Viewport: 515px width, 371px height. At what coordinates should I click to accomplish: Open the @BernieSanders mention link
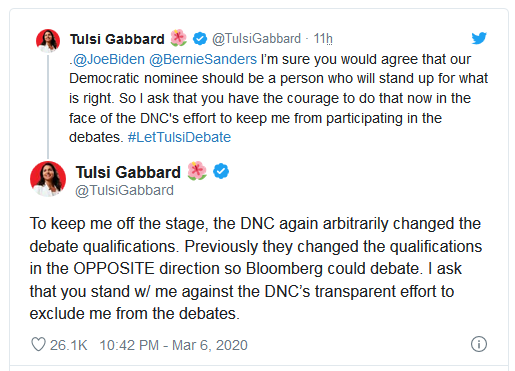pos(203,59)
